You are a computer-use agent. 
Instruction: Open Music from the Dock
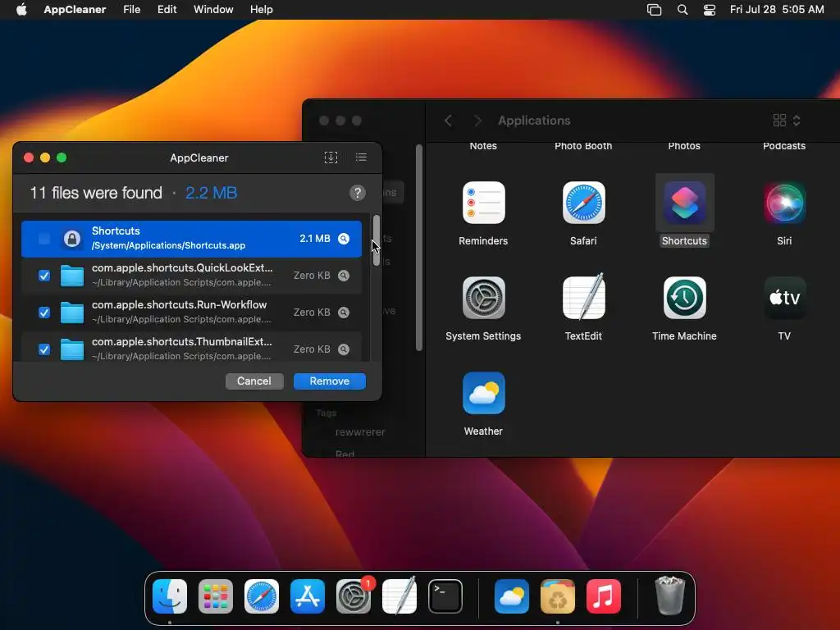pos(604,596)
